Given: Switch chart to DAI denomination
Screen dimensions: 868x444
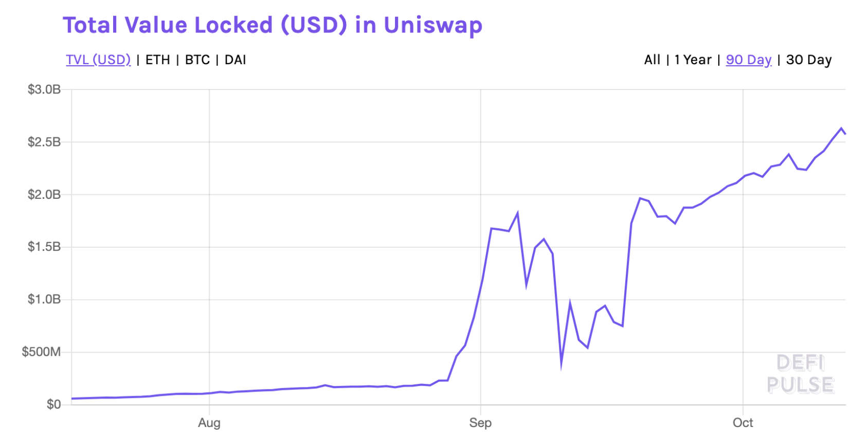Looking at the screenshot, I should tap(236, 60).
